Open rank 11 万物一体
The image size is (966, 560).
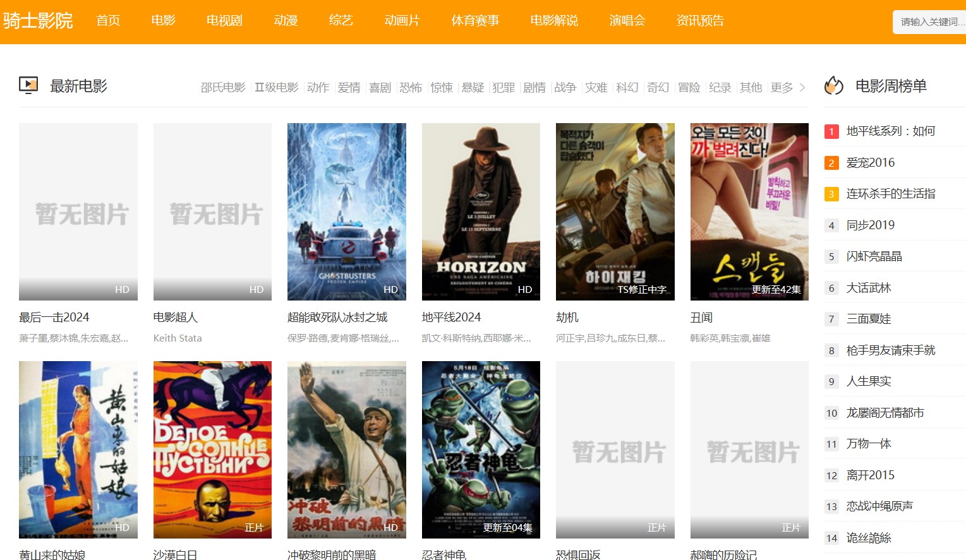point(869,443)
